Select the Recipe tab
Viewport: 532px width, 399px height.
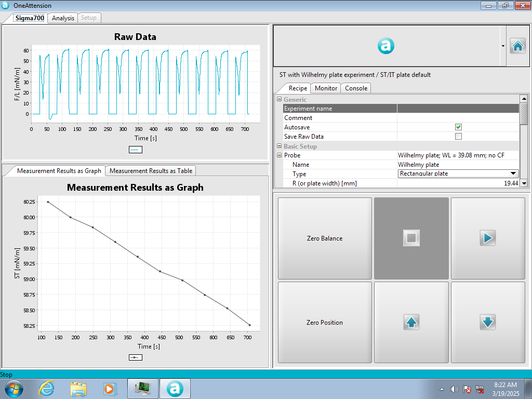tap(298, 88)
